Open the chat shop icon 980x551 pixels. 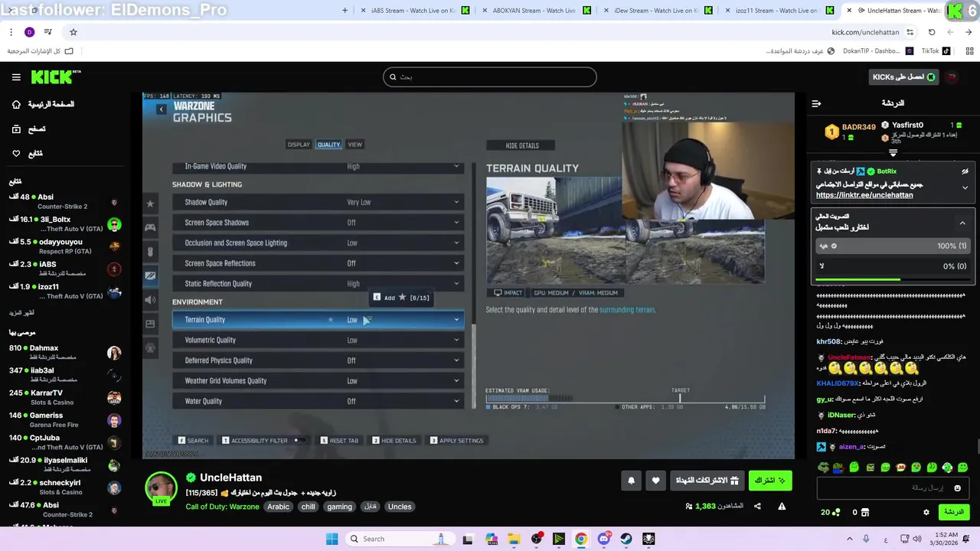865,512
